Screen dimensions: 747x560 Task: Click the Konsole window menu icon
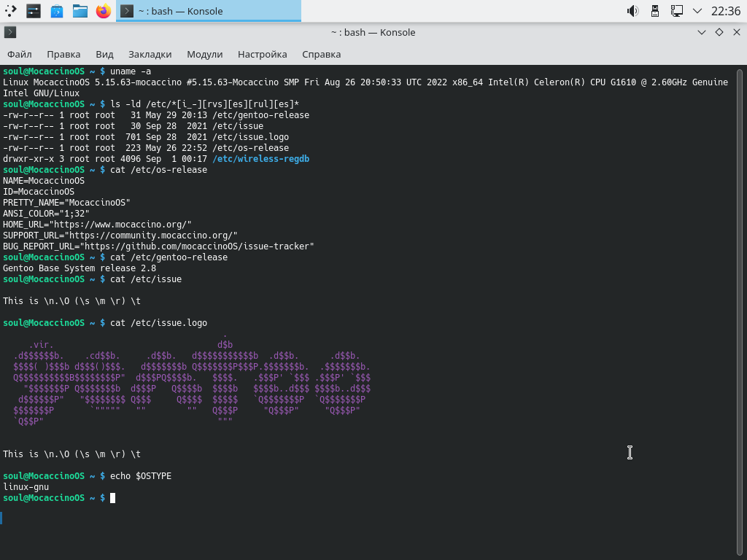coord(10,32)
